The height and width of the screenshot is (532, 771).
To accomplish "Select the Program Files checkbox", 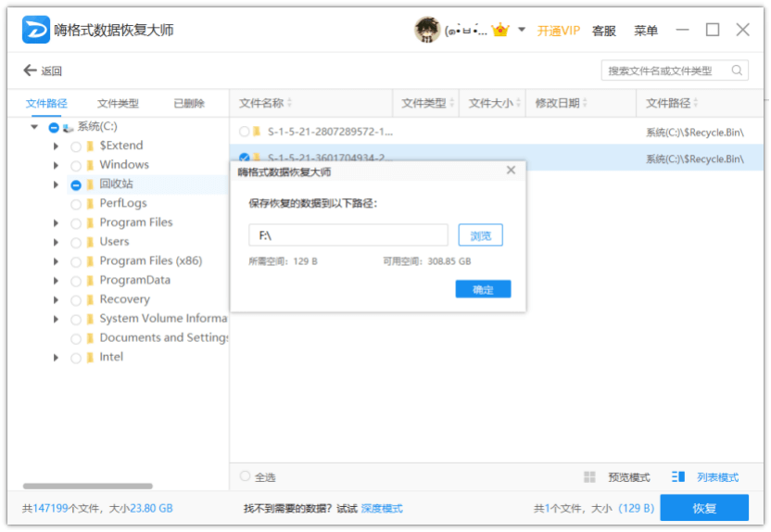I will [x=76, y=223].
